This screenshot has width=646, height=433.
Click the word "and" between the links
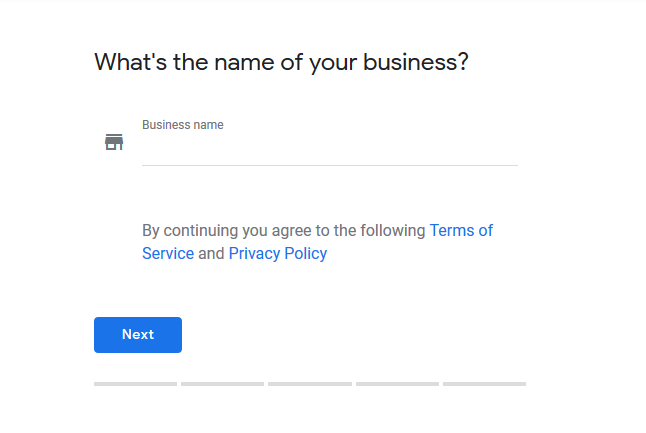click(211, 253)
